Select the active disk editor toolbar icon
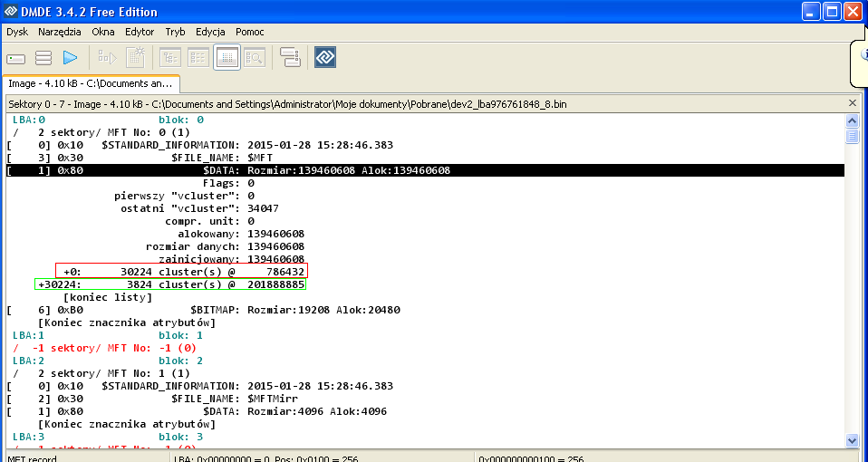Screen dimensions: 868x462 pos(227,57)
